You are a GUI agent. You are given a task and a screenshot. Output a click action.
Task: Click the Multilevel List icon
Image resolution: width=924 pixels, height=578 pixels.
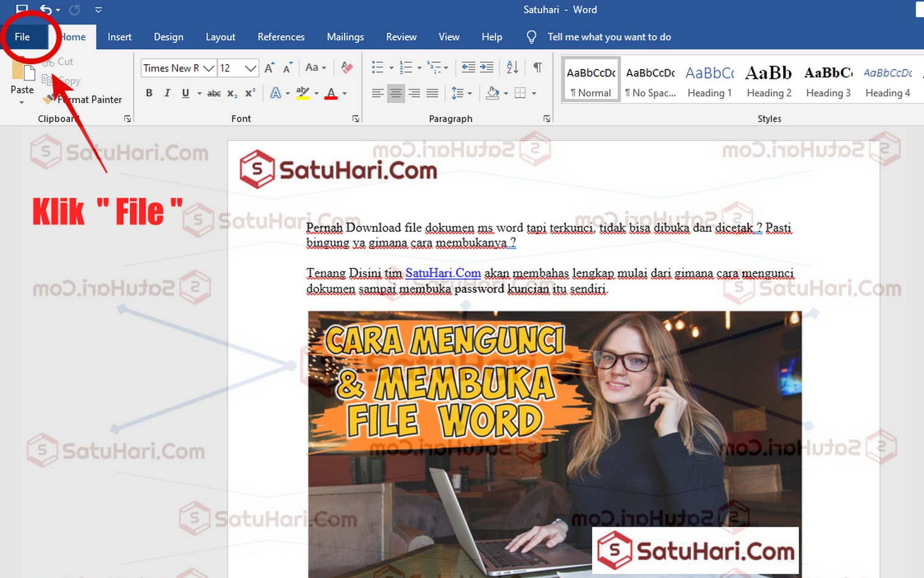pos(434,67)
